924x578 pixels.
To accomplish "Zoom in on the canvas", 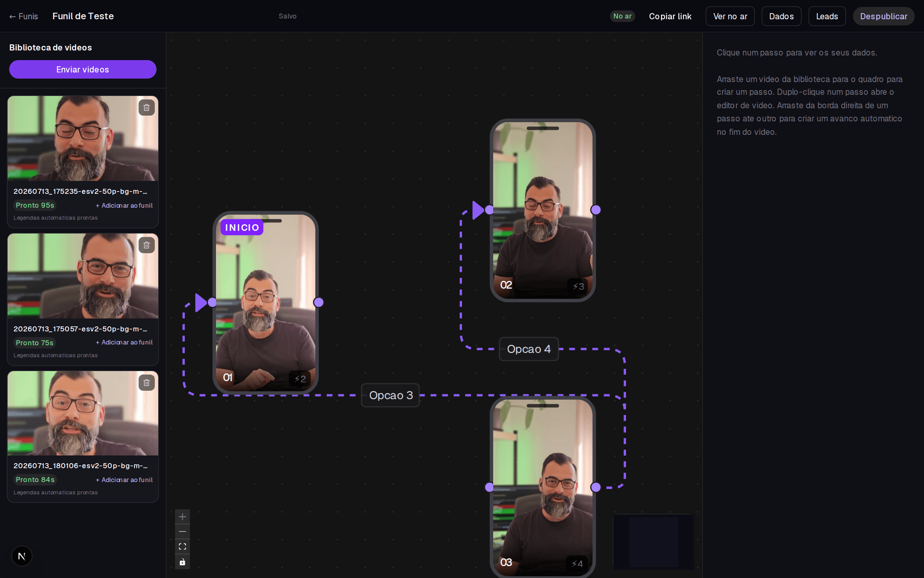I will [x=182, y=517].
